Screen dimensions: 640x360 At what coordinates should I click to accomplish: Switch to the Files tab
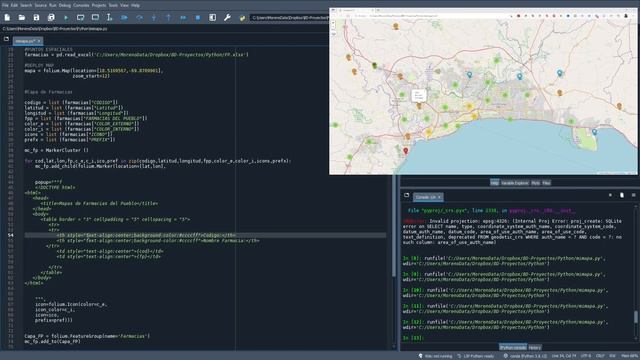click(546, 183)
